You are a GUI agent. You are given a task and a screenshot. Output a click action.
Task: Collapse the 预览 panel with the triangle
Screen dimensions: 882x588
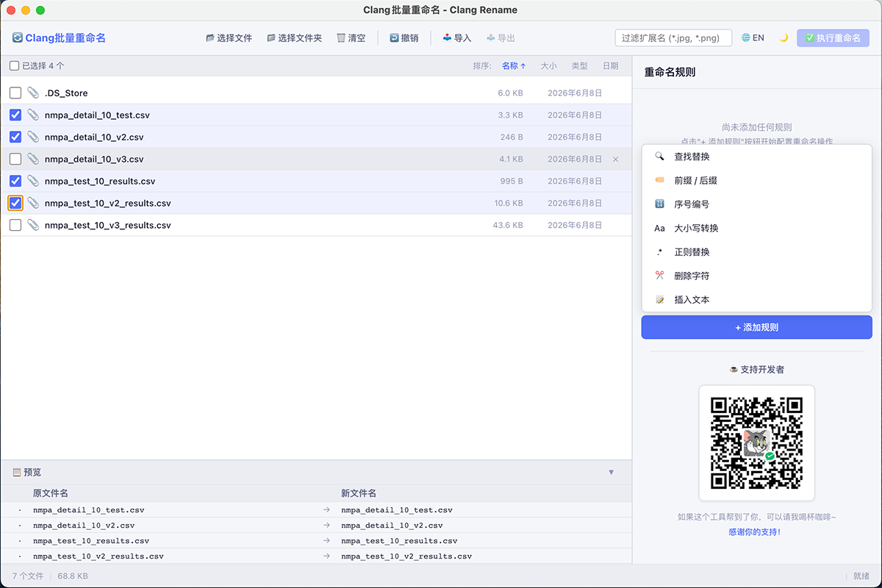(612, 472)
